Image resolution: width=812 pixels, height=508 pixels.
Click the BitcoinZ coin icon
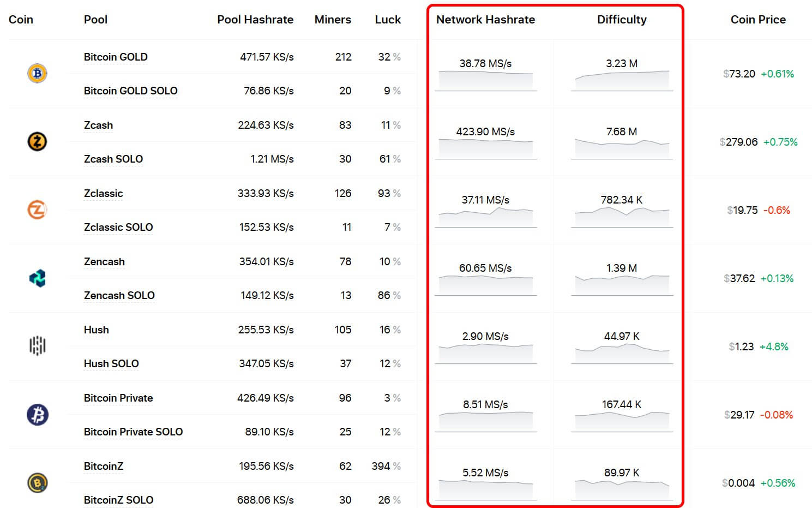tap(37, 483)
